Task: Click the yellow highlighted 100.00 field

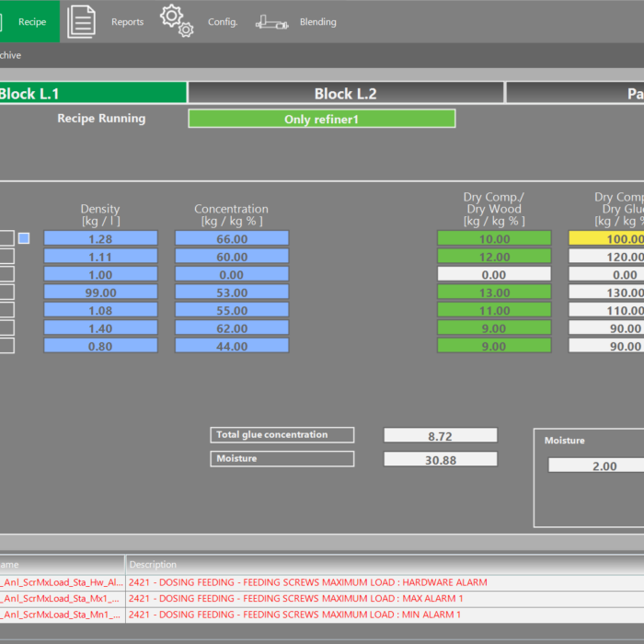Action: click(x=606, y=238)
